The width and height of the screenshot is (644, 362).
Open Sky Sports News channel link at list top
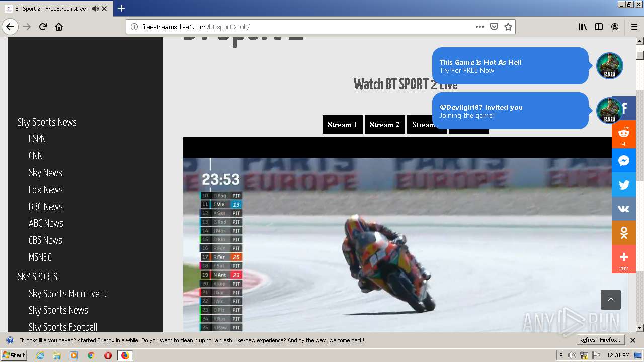(47, 122)
